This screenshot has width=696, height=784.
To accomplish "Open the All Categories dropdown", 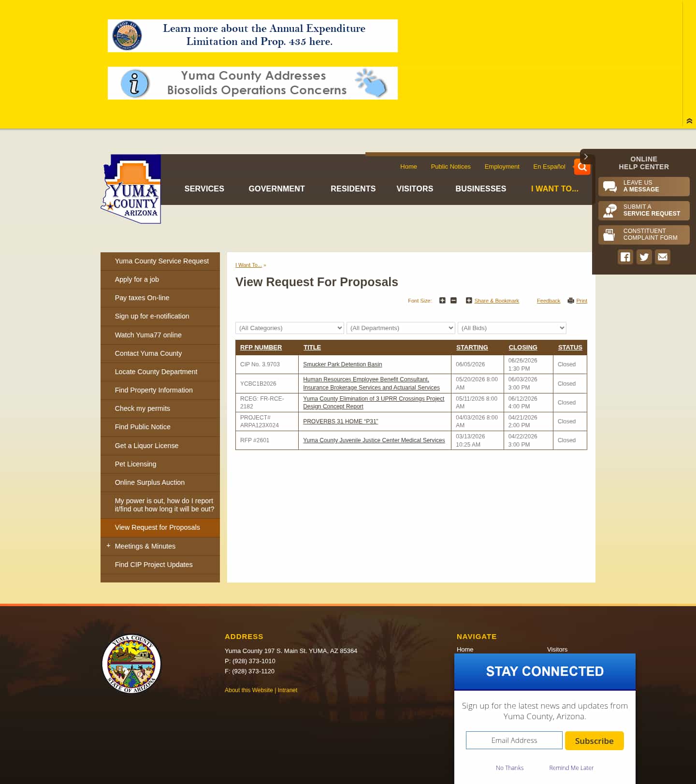I will tap(290, 328).
